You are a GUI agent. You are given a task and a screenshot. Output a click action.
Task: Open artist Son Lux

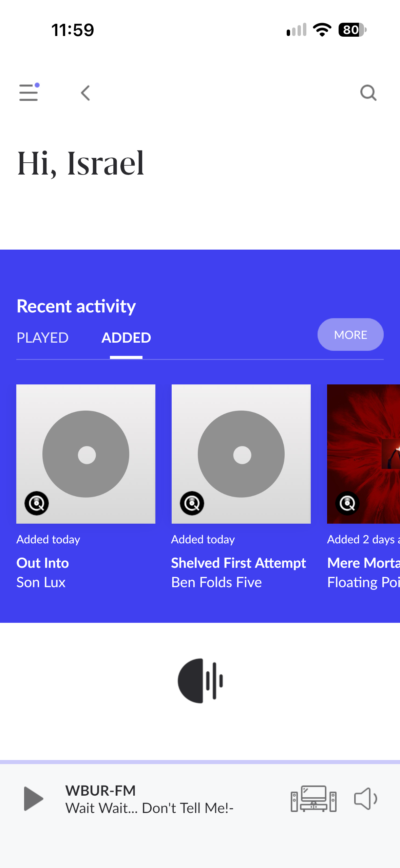pos(41,582)
